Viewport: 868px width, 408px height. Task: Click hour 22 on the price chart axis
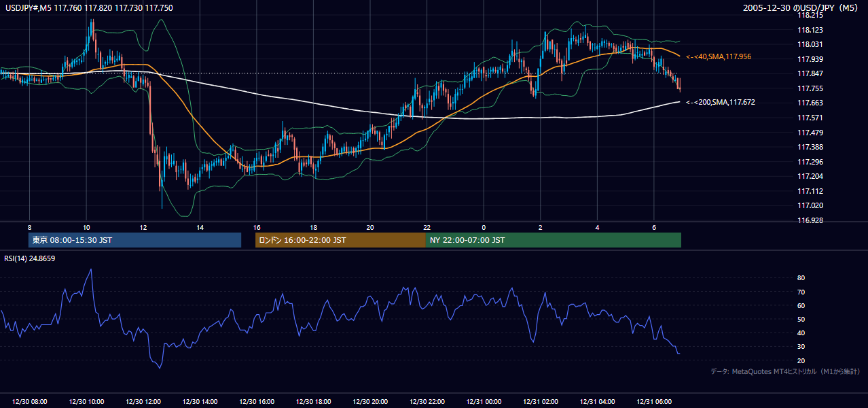pyautogui.click(x=427, y=226)
